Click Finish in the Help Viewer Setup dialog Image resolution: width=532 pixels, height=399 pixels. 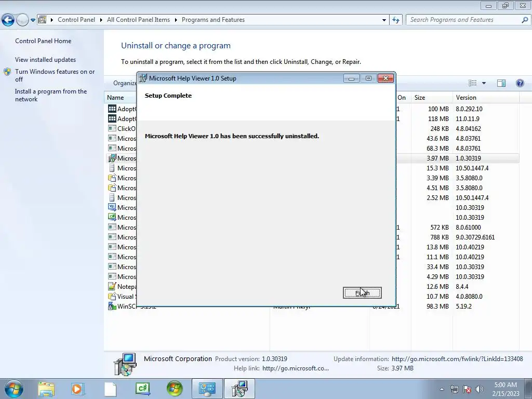coord(362,293)
